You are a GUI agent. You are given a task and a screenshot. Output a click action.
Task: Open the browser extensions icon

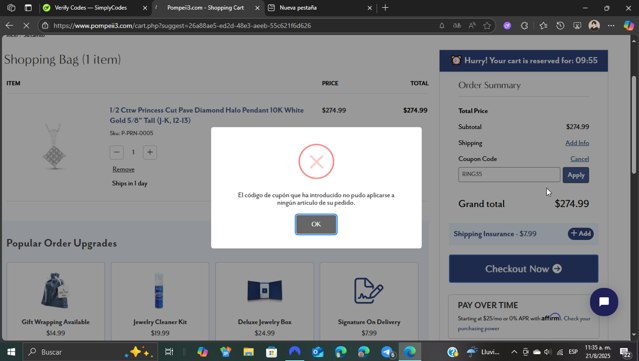click(x=524, y=26)
